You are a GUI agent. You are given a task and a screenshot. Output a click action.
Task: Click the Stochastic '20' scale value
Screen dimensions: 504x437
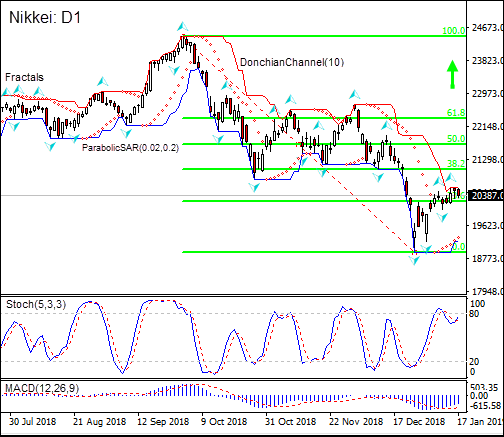click(474, 362)
